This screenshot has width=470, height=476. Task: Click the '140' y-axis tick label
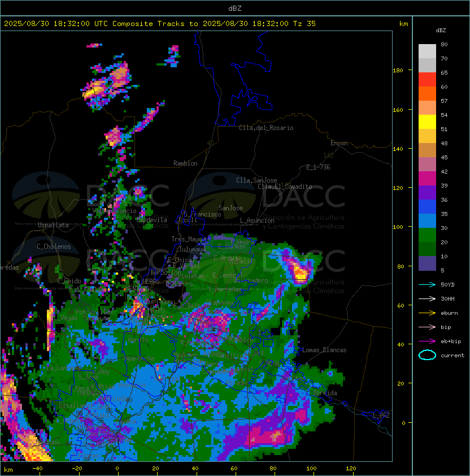(398, 149)
